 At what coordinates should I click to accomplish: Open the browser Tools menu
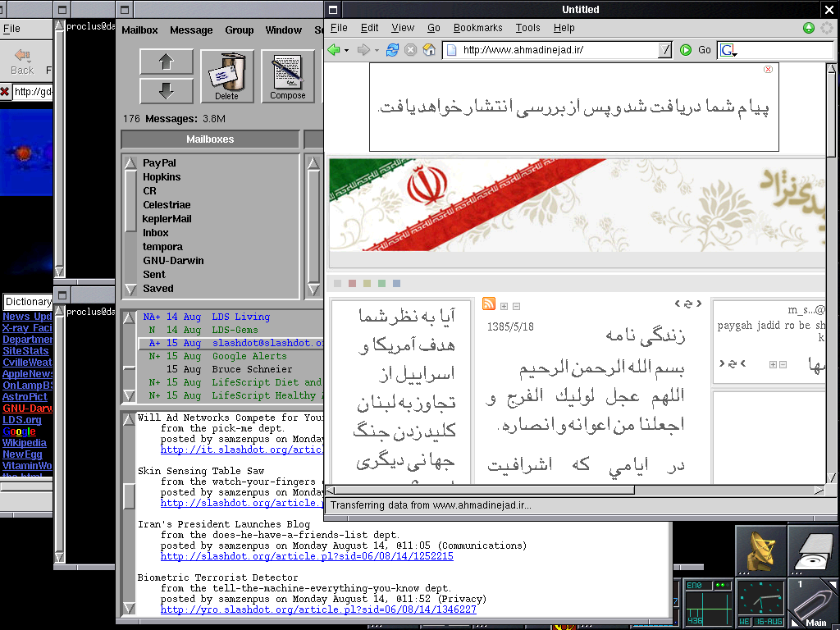coord(527,28)
